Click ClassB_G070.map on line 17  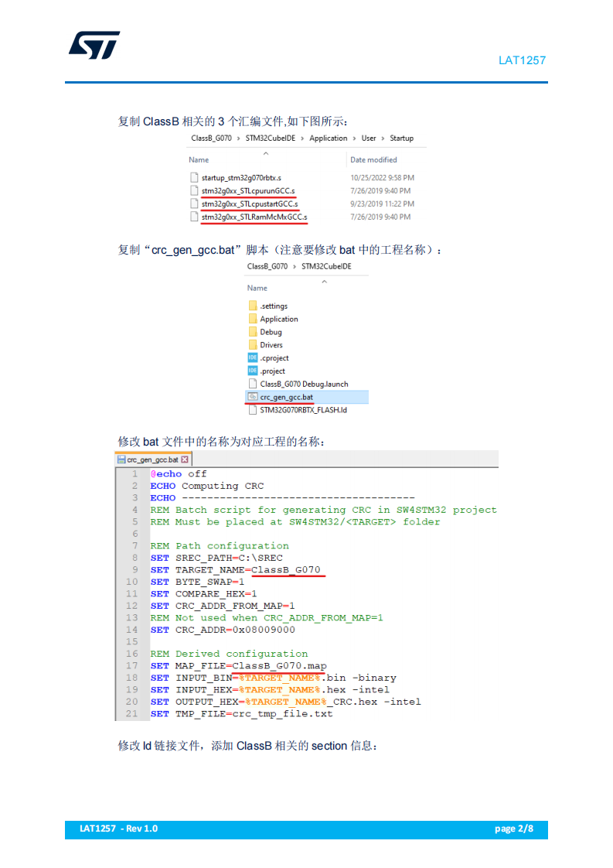click(x=279, y=666)
